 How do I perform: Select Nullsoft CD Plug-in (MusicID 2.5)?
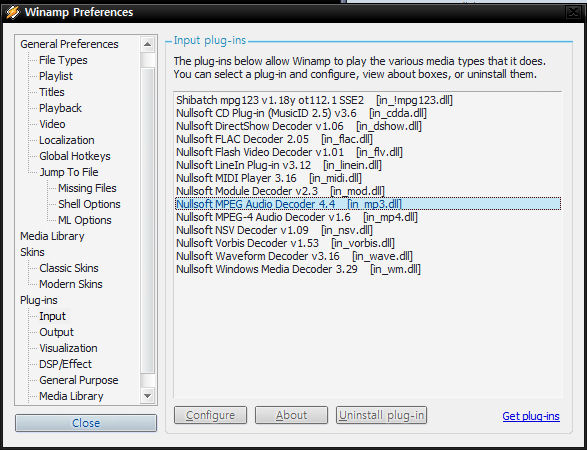point(368,113)
